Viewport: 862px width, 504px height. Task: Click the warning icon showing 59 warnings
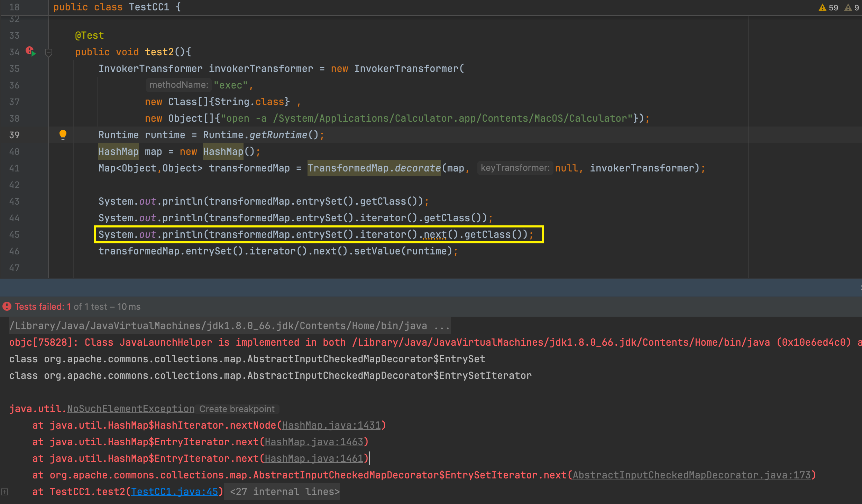pos(822,8)
